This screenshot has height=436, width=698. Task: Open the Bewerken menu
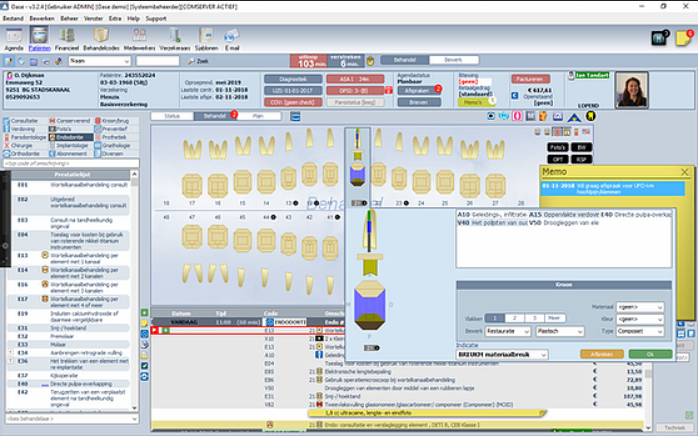click(42, 19)
